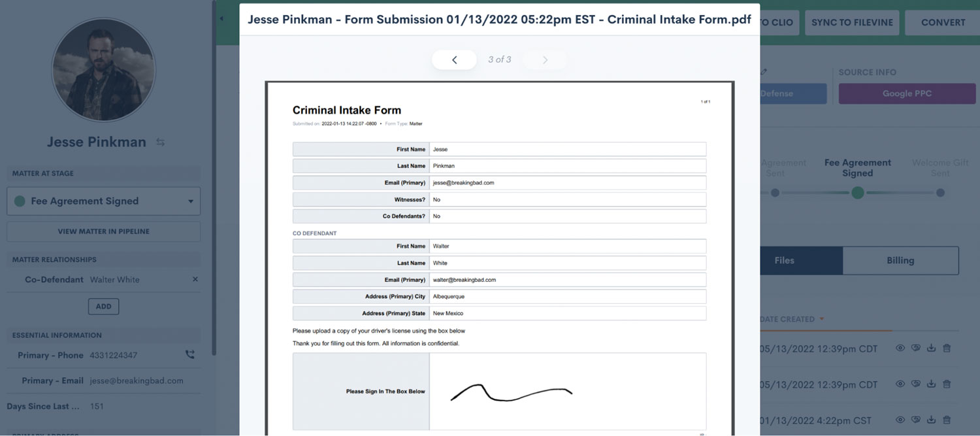View the 01/13/2022 file with eye icon

(x=900, y=420)
